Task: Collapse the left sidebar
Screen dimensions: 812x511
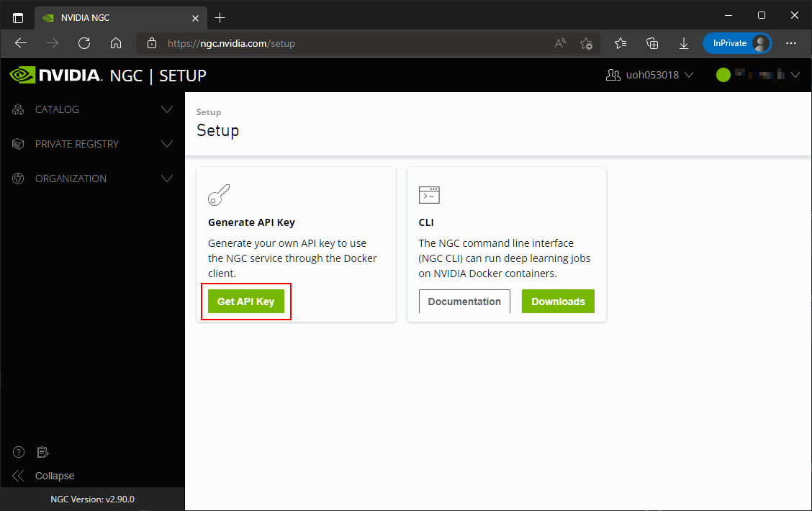Action: pos(45,476)
